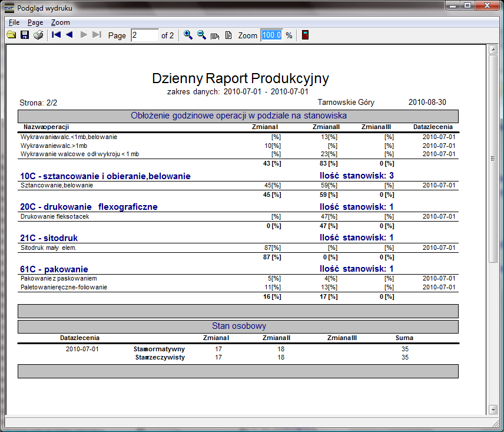This screenshot has height=432, width=504.
Task: Click the vertical scrollbar down arrow
Action: point(493,409)
